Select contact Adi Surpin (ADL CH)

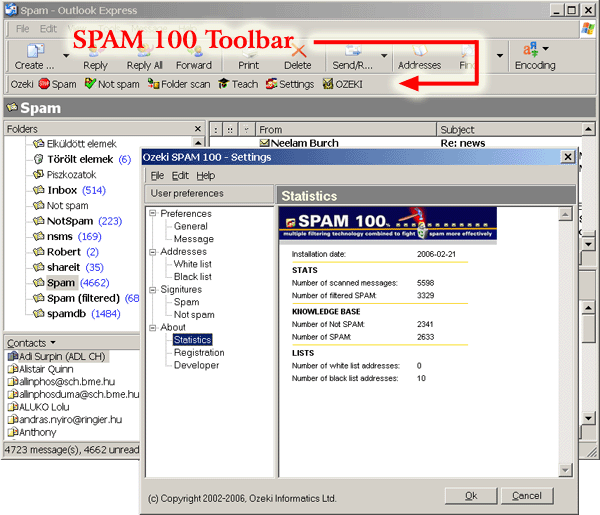tap(58, 357)
